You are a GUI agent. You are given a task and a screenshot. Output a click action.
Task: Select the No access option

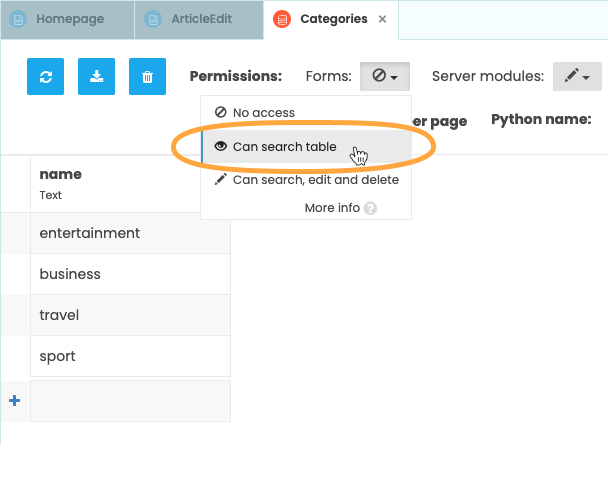click(306, 113)
